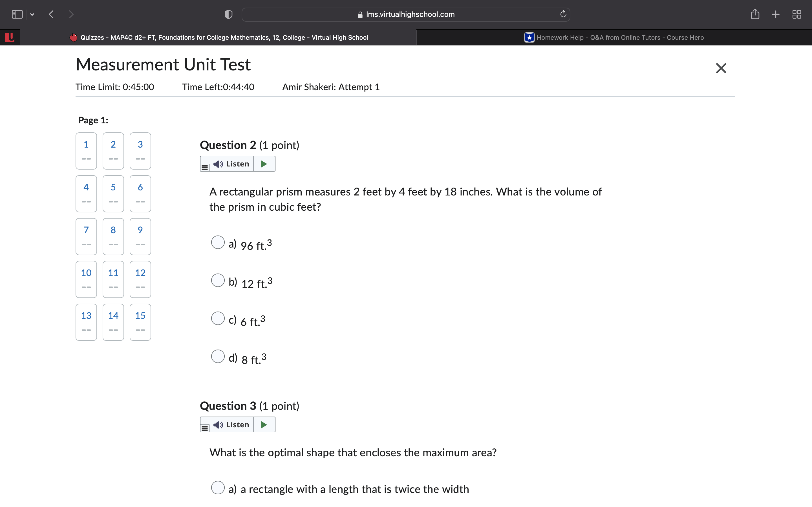Select answer a) 96 ft. for Question 2
The height and width of the screenshot is (507, 812).
[218, 242]
